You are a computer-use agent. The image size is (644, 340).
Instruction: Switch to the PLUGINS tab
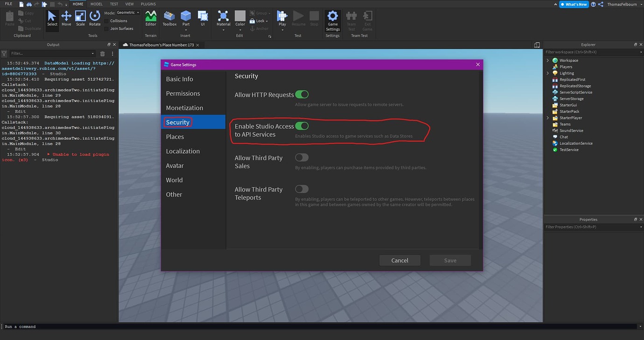pos(148,4)
